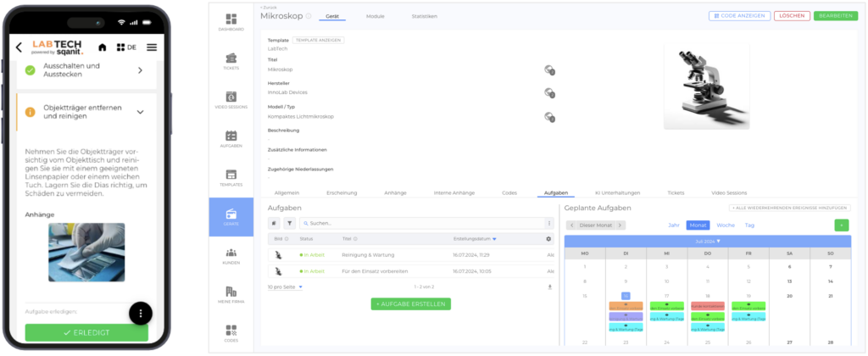Screen dimensions: 868x356
Task: Open Tickets from the left sidebar
Action: pyautogui.click(x=231, y=59)
